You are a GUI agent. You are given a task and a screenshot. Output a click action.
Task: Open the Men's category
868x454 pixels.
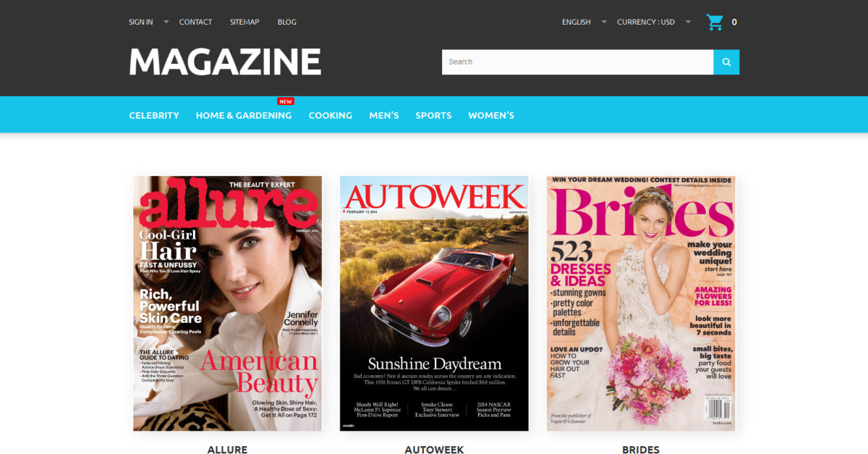pyautogui.click(x=384, y=115)
